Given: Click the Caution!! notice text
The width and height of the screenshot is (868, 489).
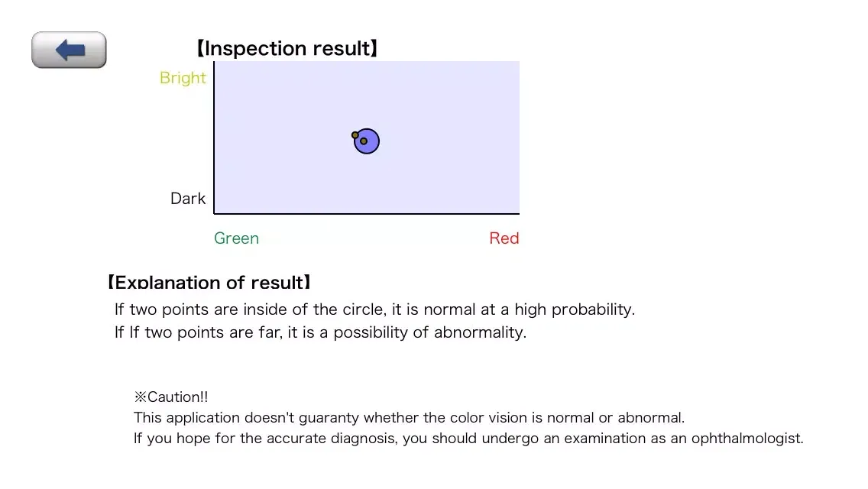Looking at the screenshot, I should tap(170, 397).
